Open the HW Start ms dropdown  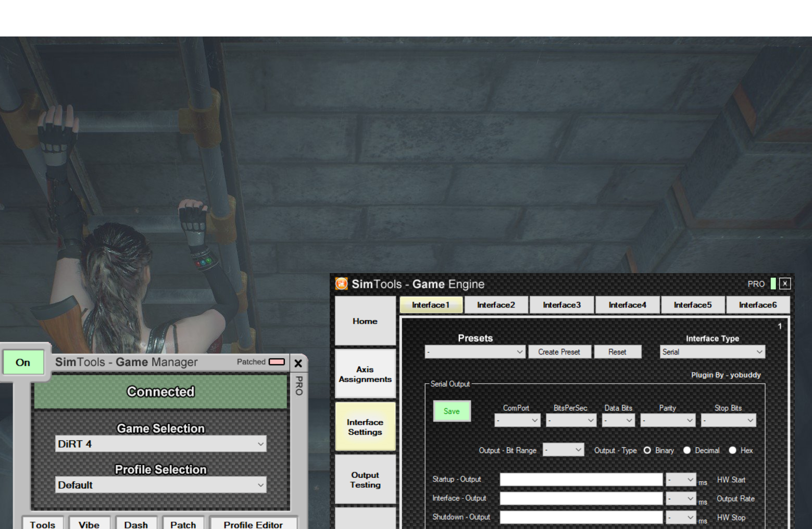(x=681, y=479)
